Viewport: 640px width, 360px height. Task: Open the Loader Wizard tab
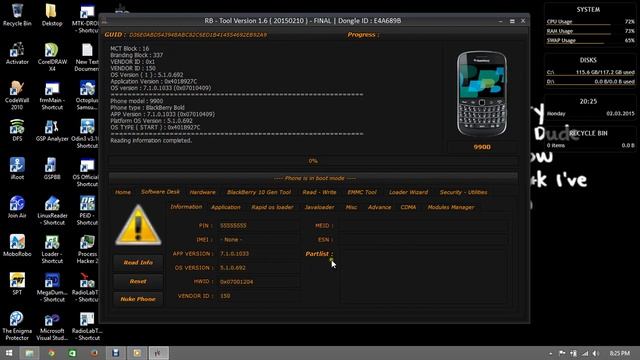[x=408, y=192]
